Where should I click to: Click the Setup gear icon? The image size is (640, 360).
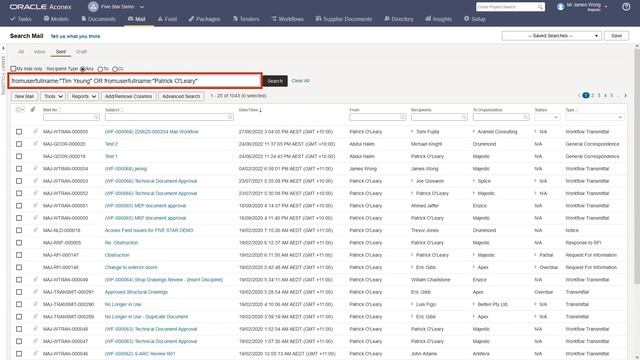point(467,19)
